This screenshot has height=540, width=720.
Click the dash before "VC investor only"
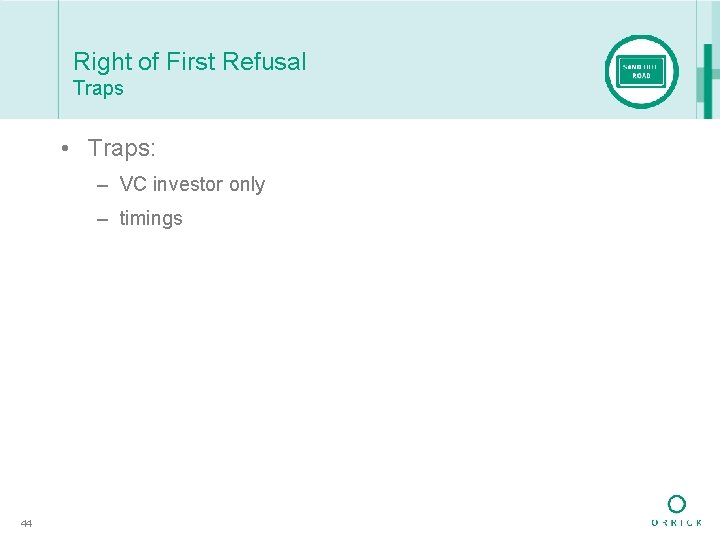coord(103,185)
